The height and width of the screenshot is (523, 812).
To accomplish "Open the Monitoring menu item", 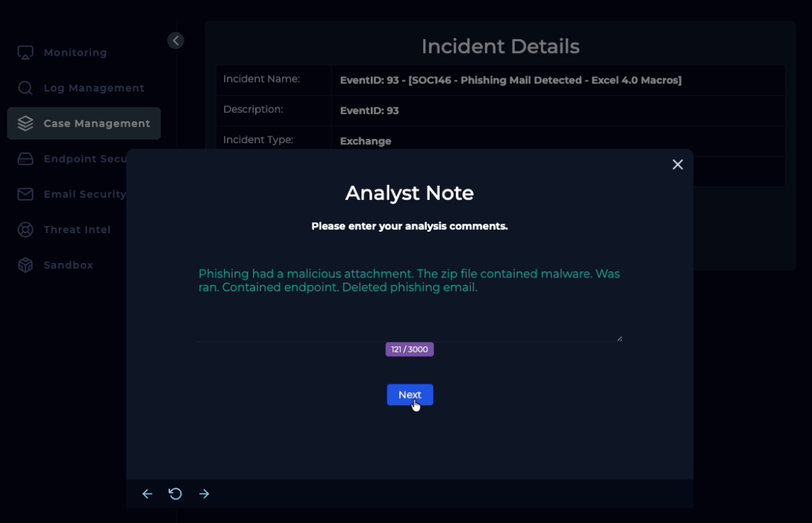I will [75, 53].
